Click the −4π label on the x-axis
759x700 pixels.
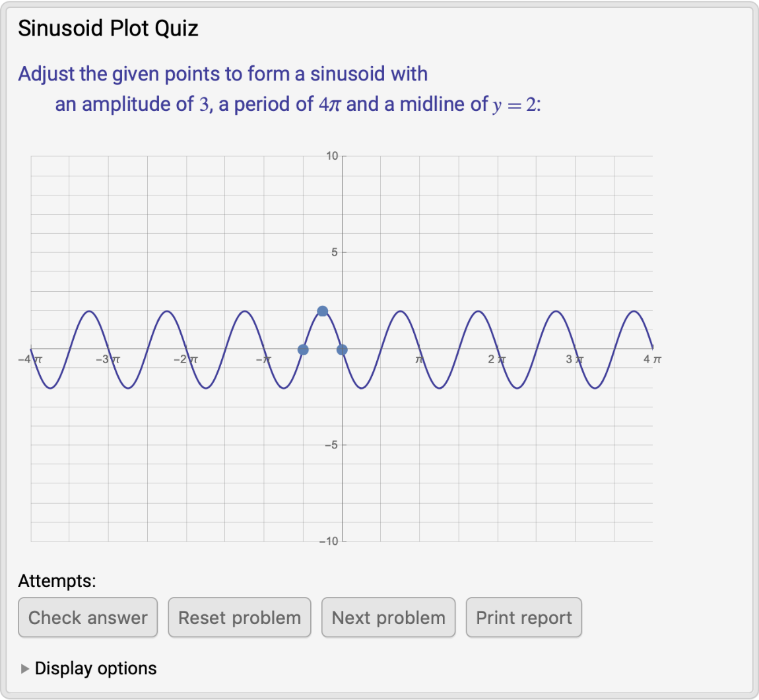click(30, 360)
